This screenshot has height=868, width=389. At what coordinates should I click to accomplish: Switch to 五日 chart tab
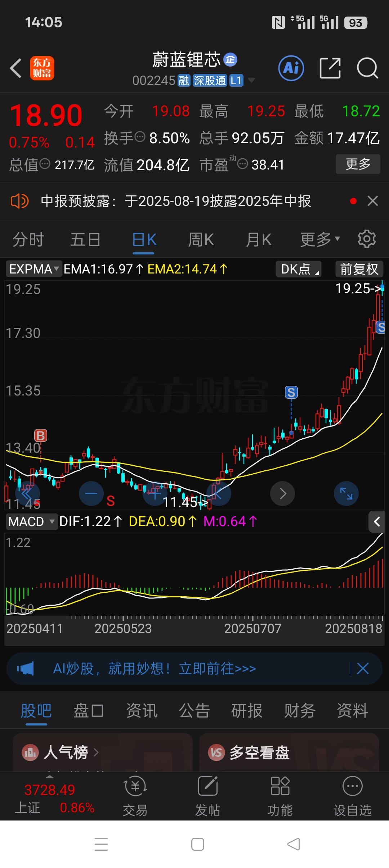click(85, 240)
